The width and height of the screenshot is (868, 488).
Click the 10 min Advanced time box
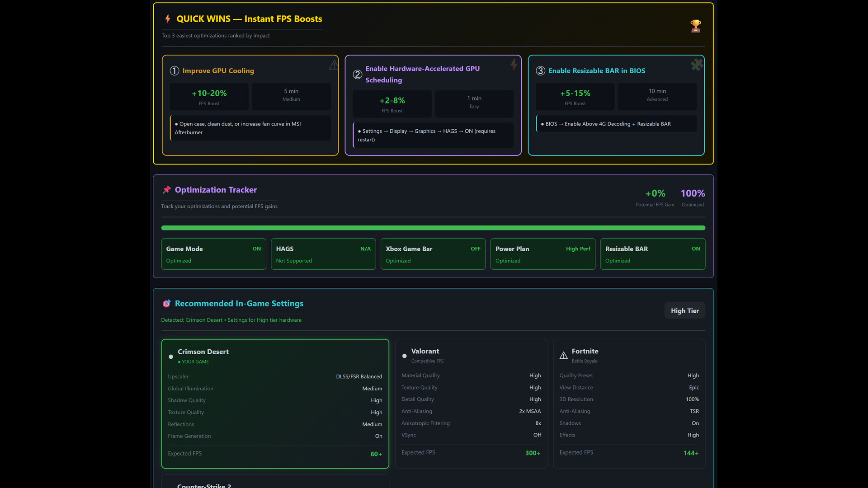(657, 97)
